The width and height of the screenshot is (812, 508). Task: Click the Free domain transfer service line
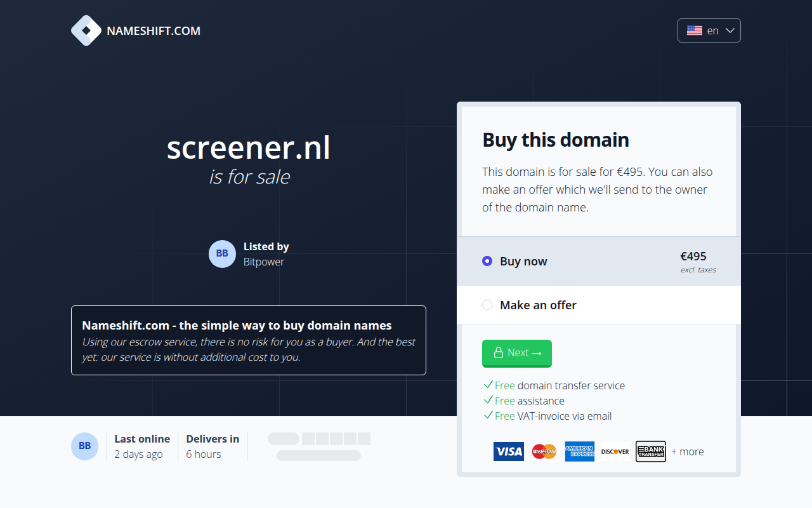point(554,385)
